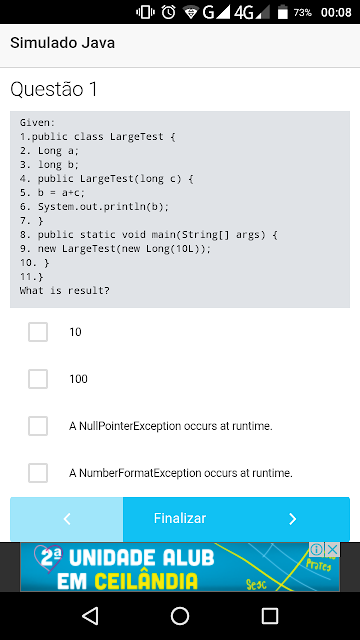Screen dimensions: 360x640
Task: Tap the alarm clock status icon
Action: pyautogui.click(x=168, y=12)
